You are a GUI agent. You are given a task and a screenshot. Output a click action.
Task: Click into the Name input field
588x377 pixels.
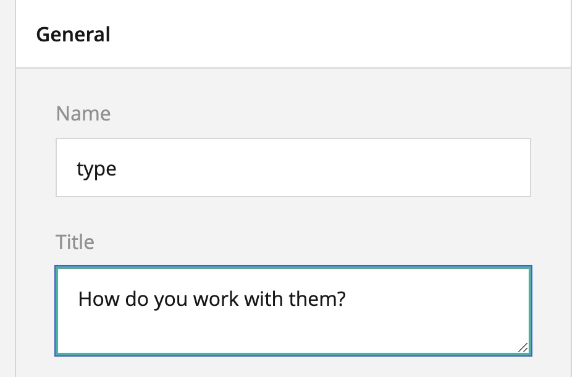point(293,168)
